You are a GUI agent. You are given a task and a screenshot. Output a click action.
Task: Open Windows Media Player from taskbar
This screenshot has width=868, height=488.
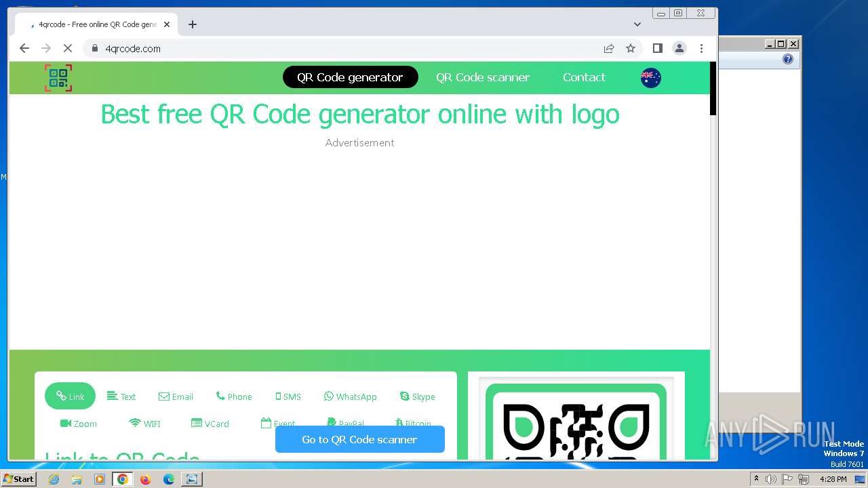click(x=100, y=479)
